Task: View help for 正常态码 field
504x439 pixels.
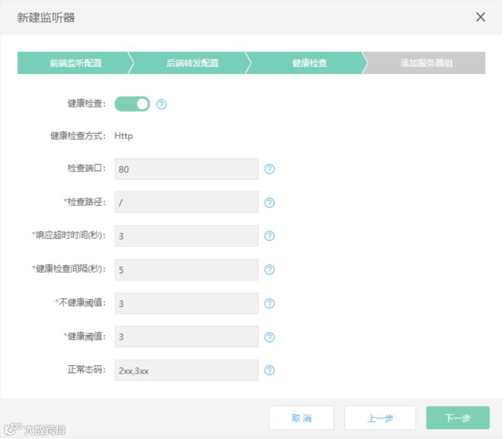Action: coord(269,370)
